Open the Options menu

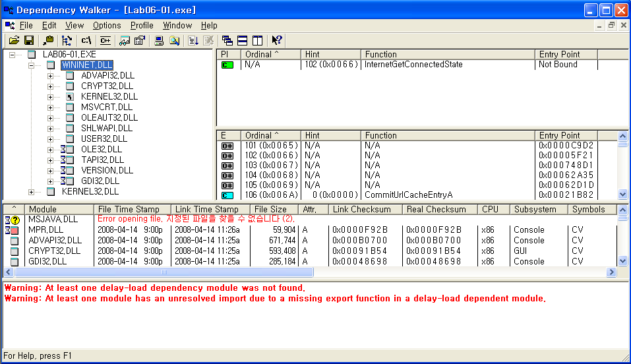[107, 25]
